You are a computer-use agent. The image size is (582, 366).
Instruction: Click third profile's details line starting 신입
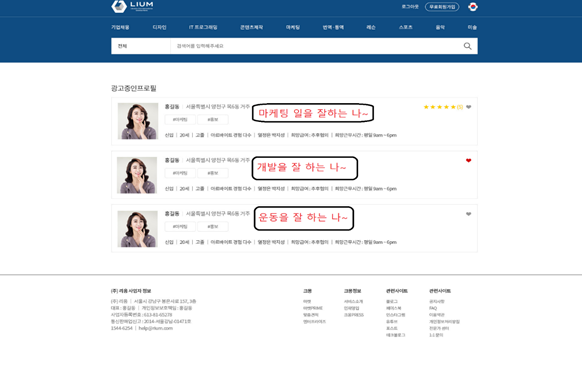point(281,242)
